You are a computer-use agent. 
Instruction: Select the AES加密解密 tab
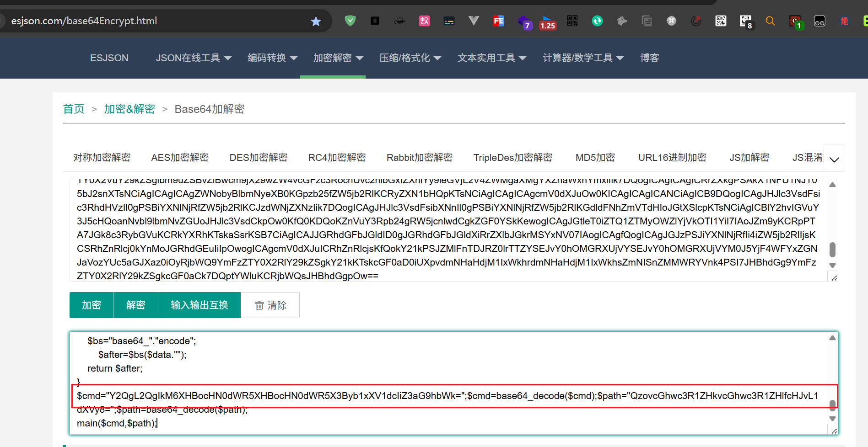click(x=180, y=157)
